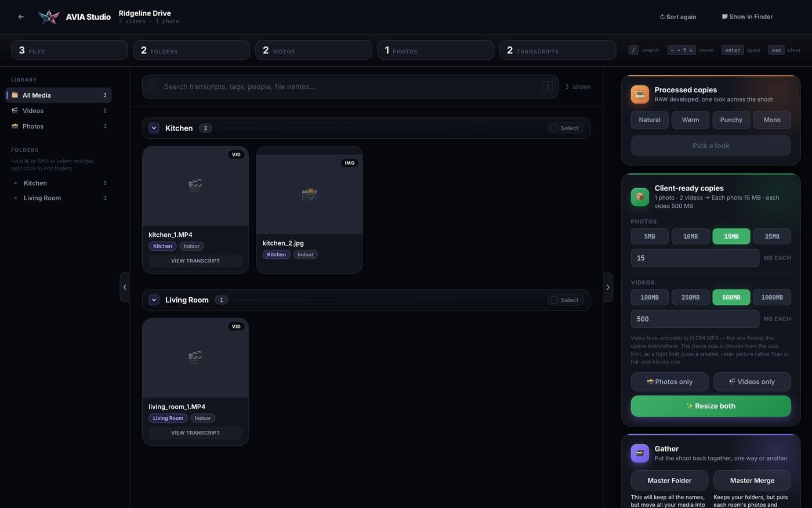
Task: Toggle the Kitchen group Select checkbox
Action: (x=554, y=128)
